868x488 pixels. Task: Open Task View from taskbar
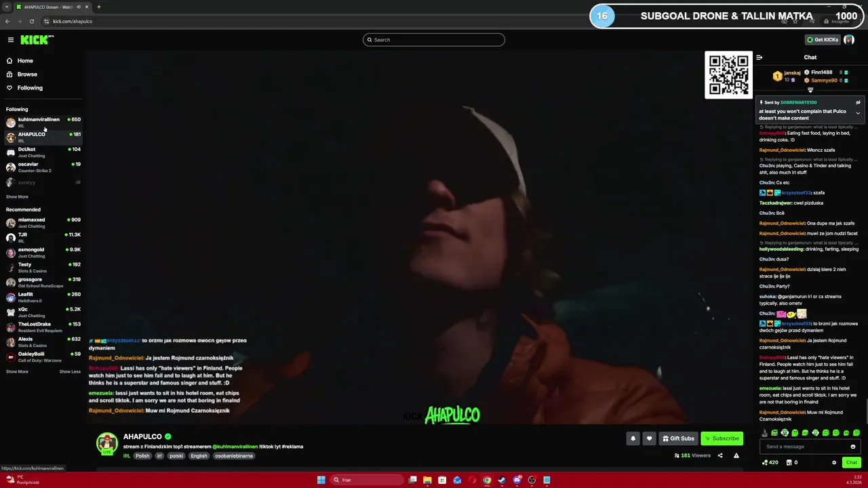coord(412,480)
